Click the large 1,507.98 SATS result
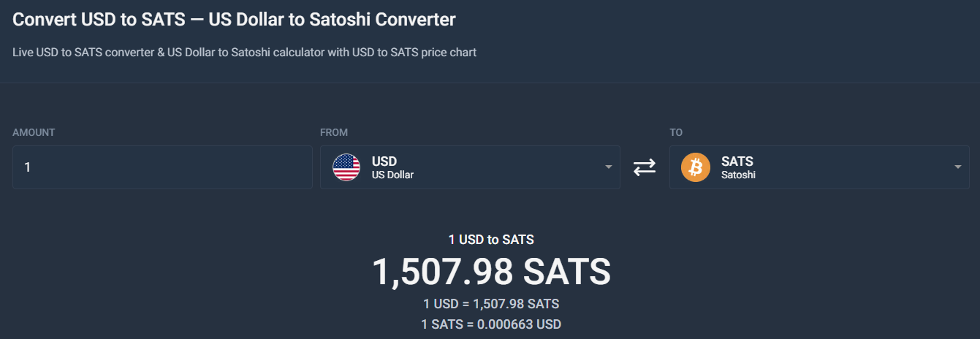Screen dimensions: 980x339 491,272
